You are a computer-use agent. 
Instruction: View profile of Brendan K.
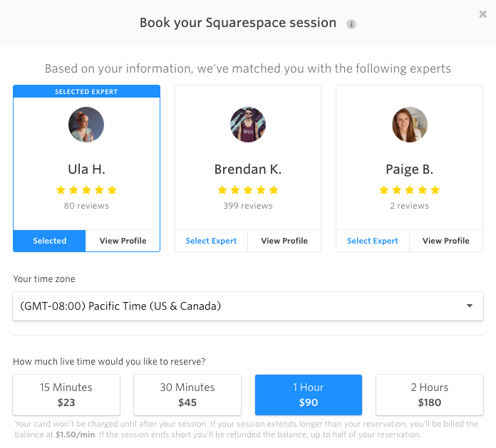click(284, 241)
